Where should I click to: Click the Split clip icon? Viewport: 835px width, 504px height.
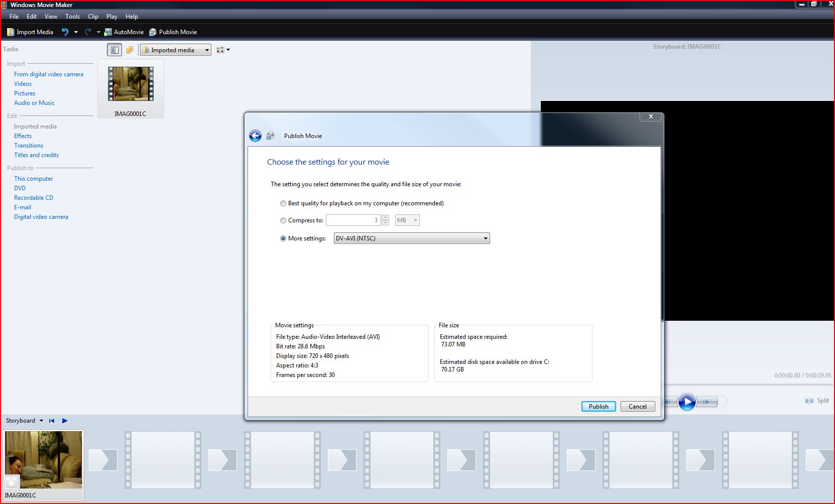(x=809, y=401)
